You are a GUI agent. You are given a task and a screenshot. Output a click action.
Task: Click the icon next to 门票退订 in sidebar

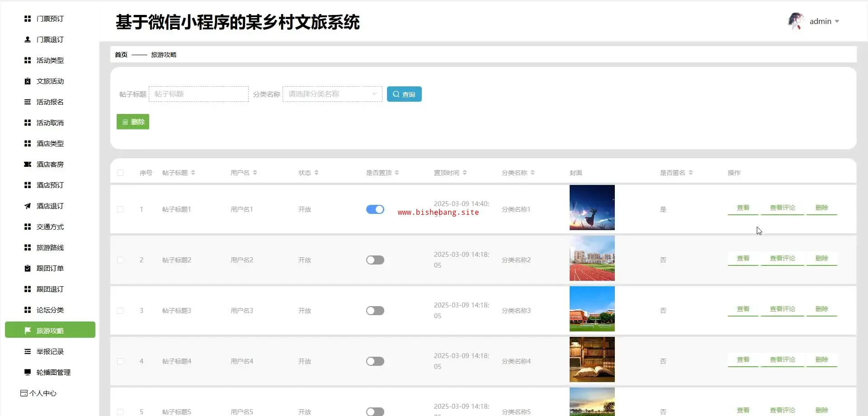coord(28,40)
